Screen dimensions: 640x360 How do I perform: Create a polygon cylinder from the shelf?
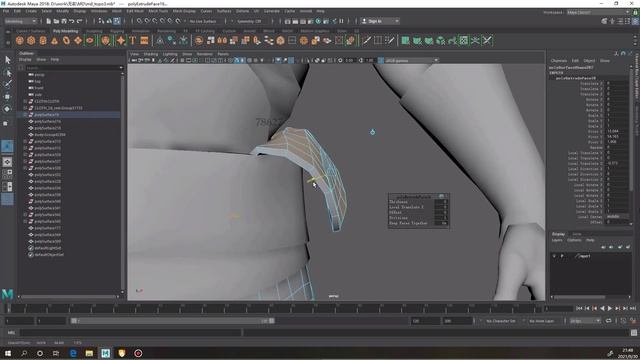click(43, 40)
